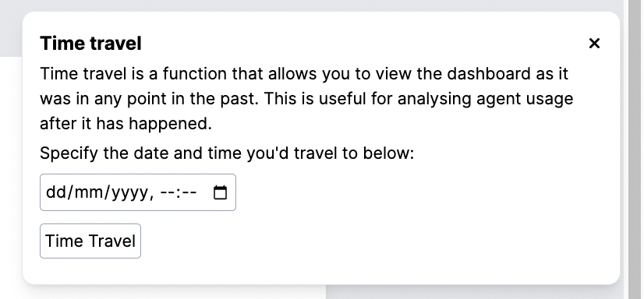Open the calendar date picker icon
The width and height of the screenshot is (644, 299).
click(x=220, y=192)
